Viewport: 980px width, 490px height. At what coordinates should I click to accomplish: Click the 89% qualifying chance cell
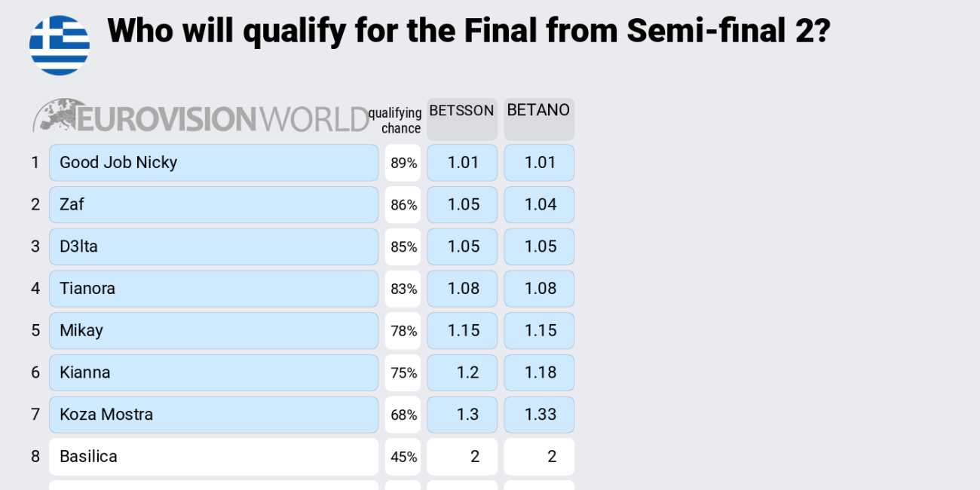tap(403, 163)
